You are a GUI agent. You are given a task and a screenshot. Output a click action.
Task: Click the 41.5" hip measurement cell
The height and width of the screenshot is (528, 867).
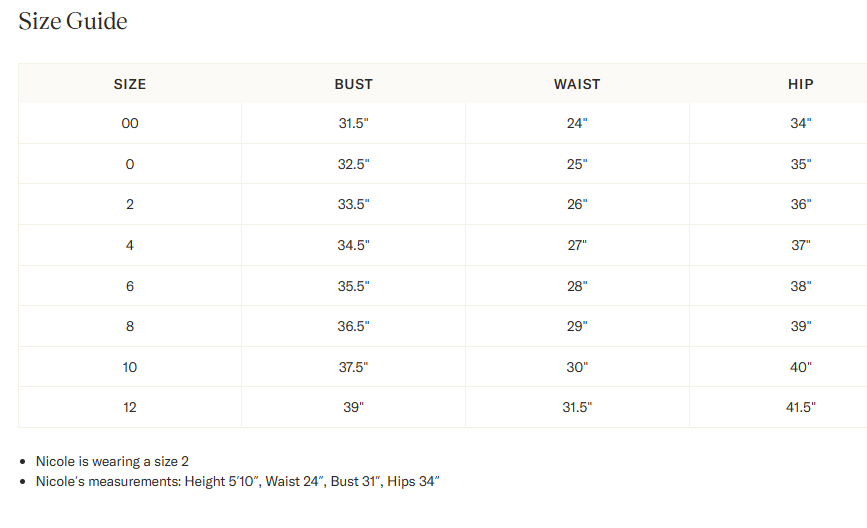pos(800,407)
